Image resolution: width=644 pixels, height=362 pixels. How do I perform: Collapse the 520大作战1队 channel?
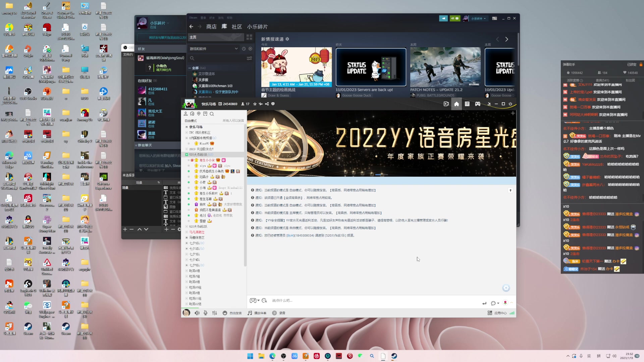point(186,155)
